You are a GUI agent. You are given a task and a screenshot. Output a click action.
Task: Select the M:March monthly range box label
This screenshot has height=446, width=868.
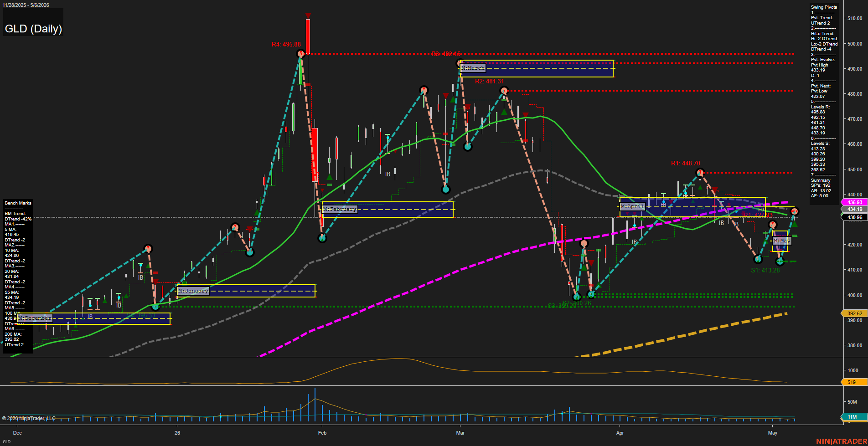point(473,68)
